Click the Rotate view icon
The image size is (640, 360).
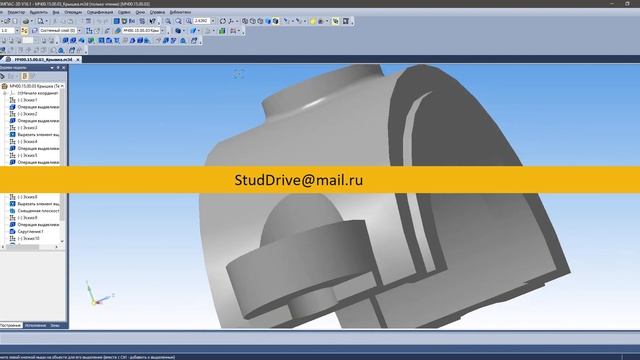[x=222, y=21]
